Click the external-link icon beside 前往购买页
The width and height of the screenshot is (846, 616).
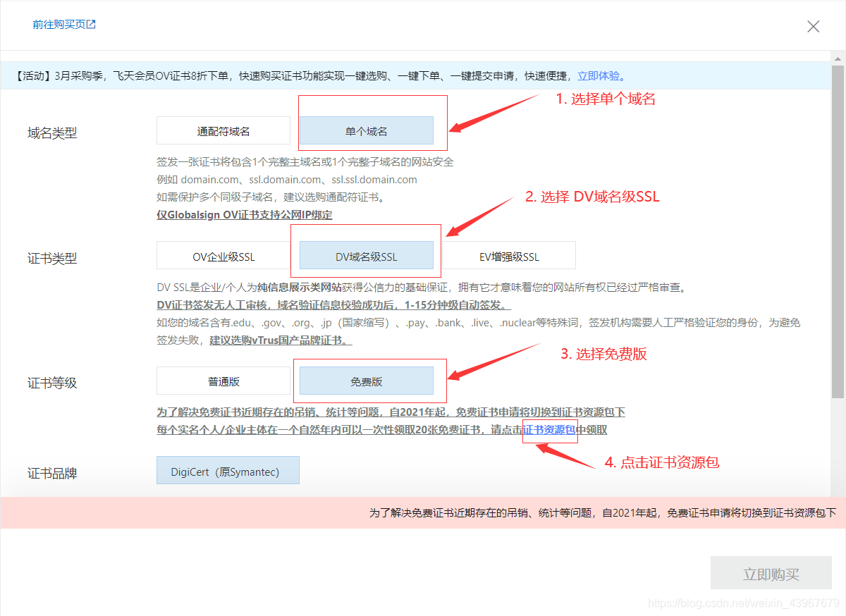(91, 24)
